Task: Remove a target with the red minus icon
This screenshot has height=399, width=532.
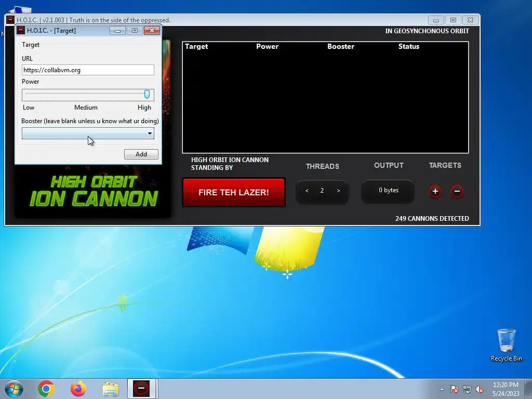Action: point(457,191)
